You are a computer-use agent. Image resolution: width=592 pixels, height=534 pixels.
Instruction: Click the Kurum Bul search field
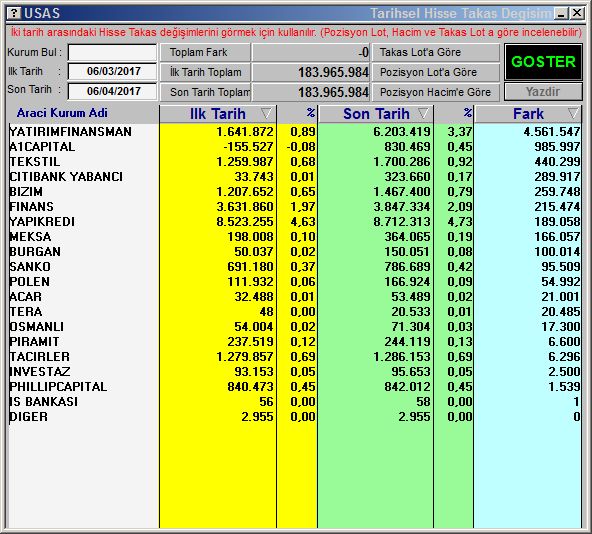click(113, 52)
